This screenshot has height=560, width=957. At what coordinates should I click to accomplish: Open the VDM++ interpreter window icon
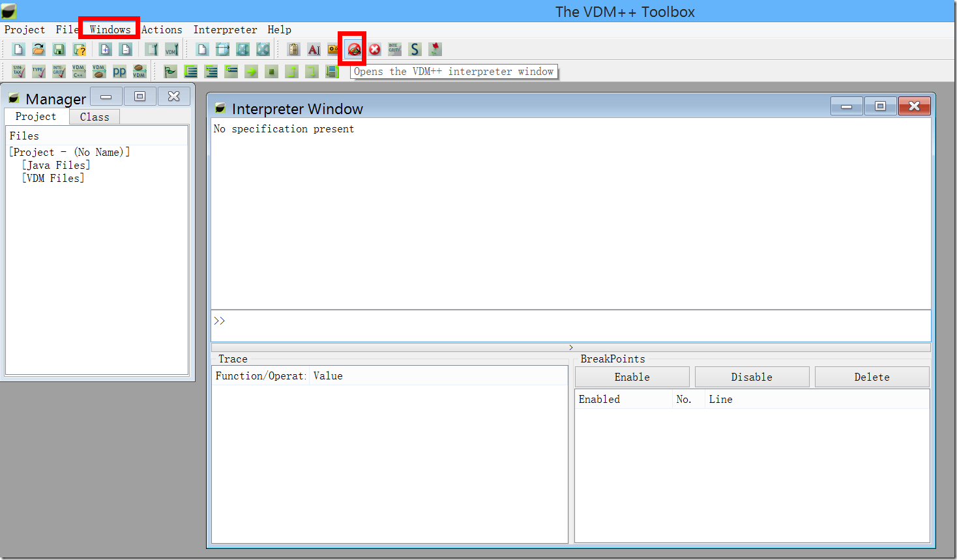click(354, 49)
